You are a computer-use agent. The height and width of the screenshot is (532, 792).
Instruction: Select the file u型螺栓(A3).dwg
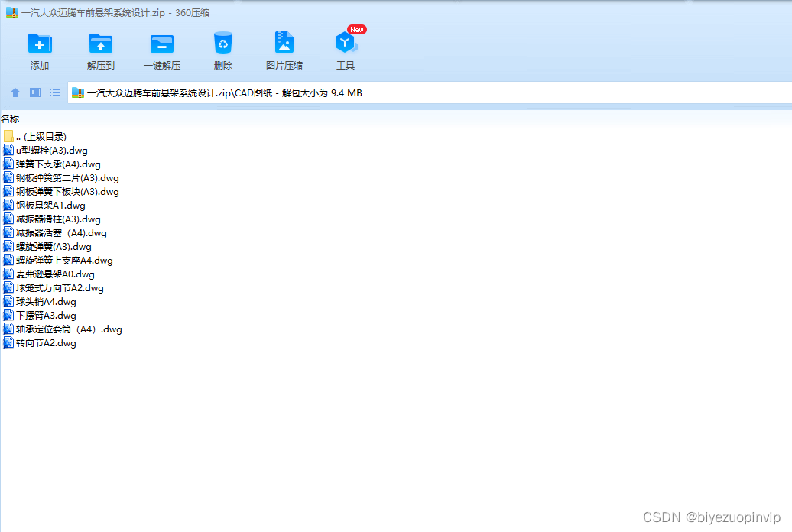click(x=51, y=151)
